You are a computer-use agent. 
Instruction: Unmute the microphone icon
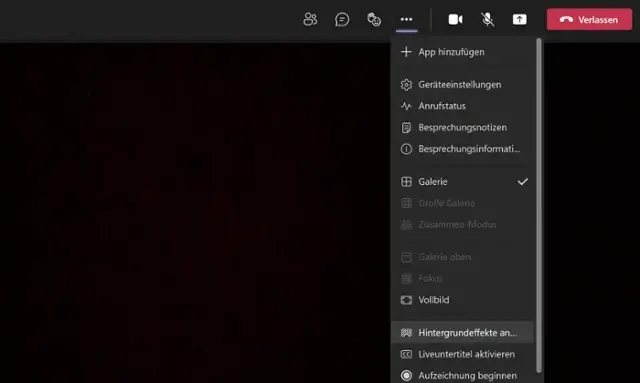[487, 19]
